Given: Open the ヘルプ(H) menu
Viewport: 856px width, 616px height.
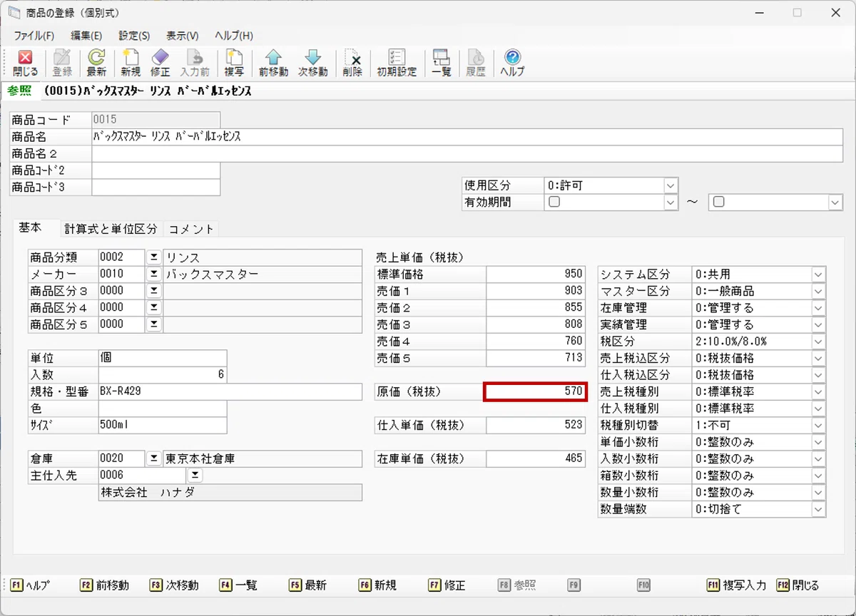Looking at the screenshot, I should (234, 35).
